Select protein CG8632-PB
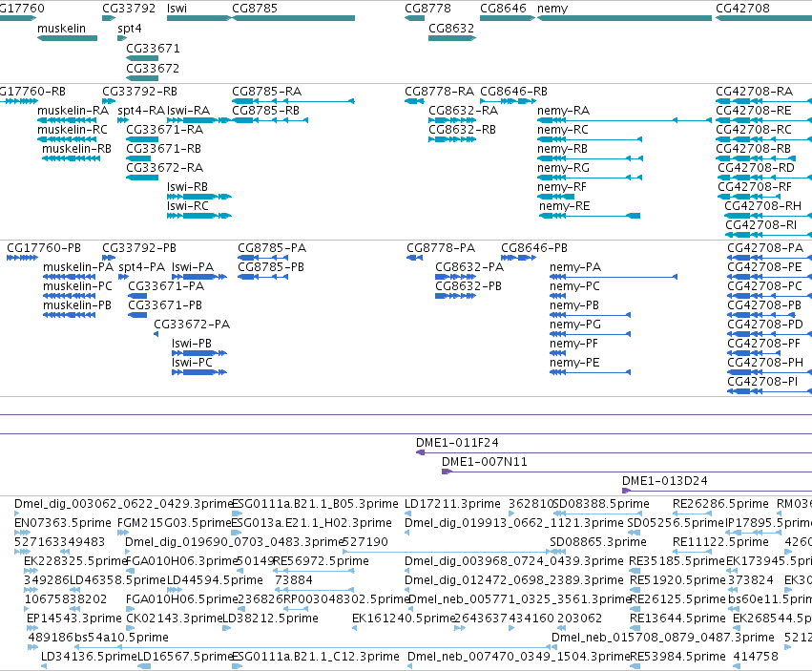 tap(468, 286)
